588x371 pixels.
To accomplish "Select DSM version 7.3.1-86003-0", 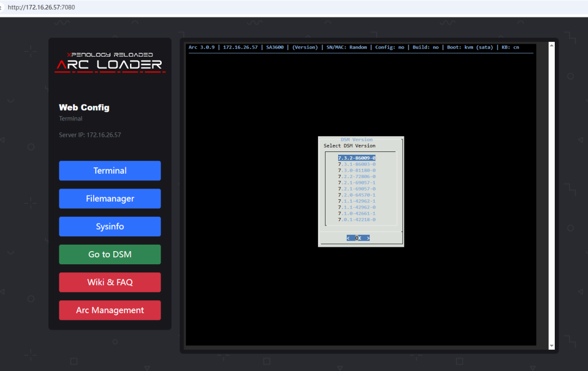I will tap(357, 164).
